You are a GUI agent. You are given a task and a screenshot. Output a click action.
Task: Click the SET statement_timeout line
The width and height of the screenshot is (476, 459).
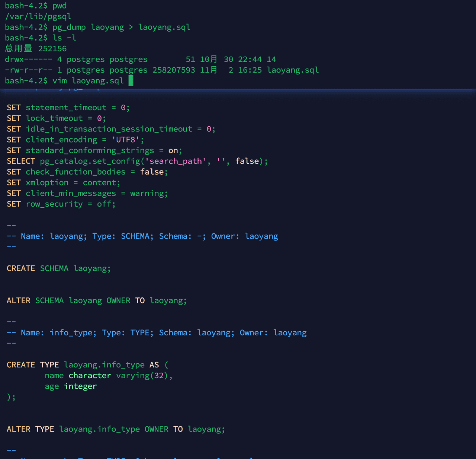point(67,107)
